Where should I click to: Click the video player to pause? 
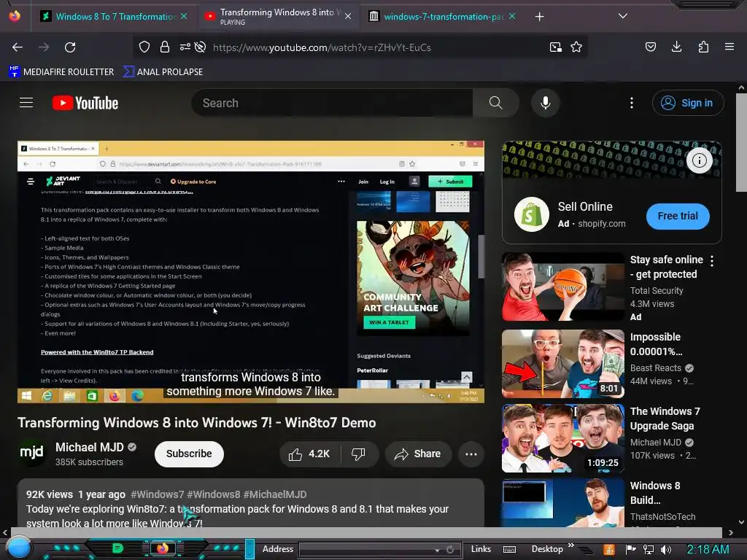[251, 271]
